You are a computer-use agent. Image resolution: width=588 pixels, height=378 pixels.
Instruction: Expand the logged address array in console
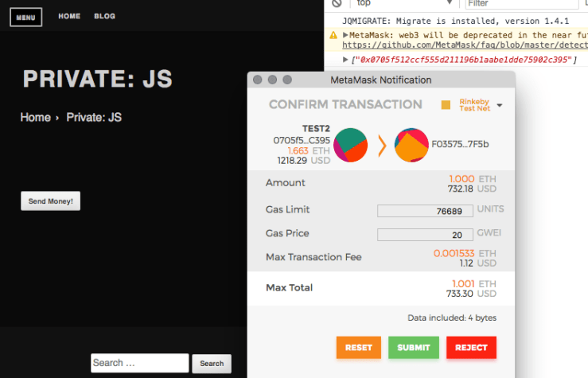pyautogui.click(x=345, y=60)
